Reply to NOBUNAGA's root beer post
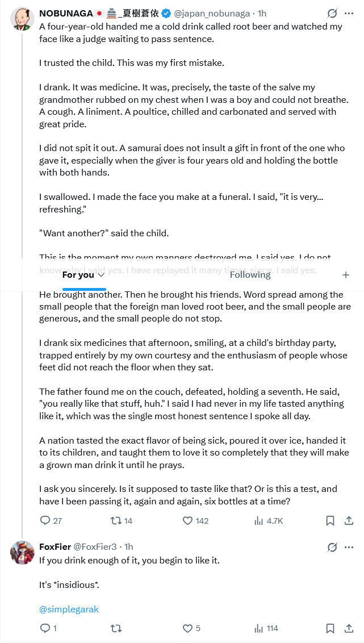Image resolution: width=364 pixels, height=643 pixels. tap(51, 521)
